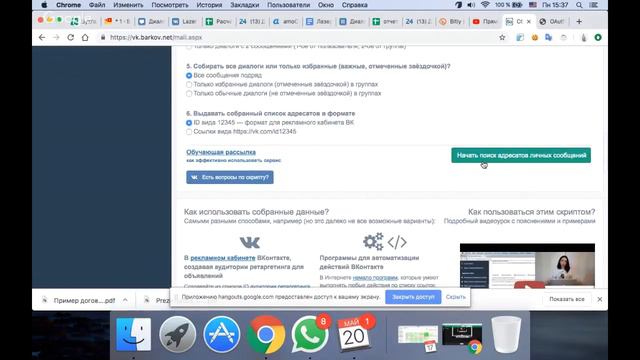Click the green circle extension icon
Screen dimensions: 640x360
tap(598, 37)
